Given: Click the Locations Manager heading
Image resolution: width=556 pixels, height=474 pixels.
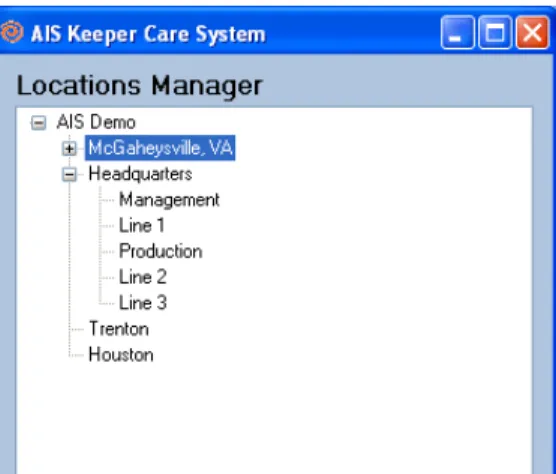Looking at the screenshot, I should (139, 86).
